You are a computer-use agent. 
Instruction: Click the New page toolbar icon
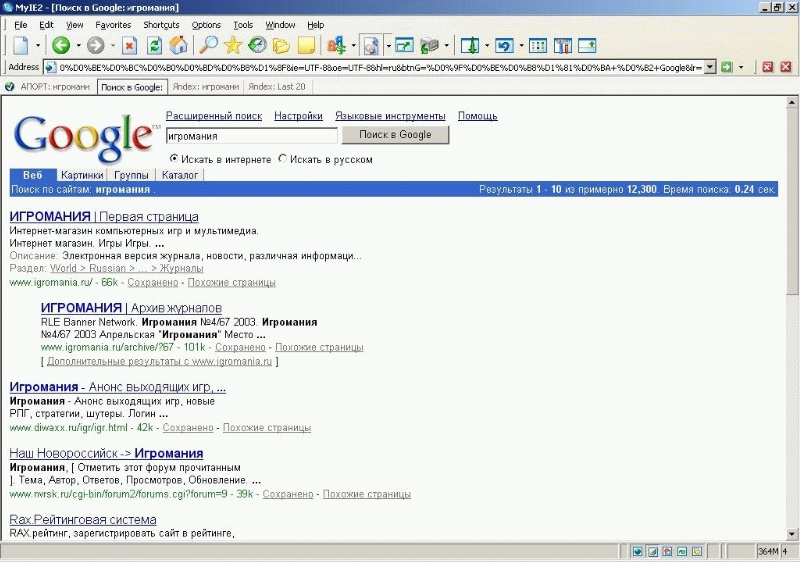[21, 46]
